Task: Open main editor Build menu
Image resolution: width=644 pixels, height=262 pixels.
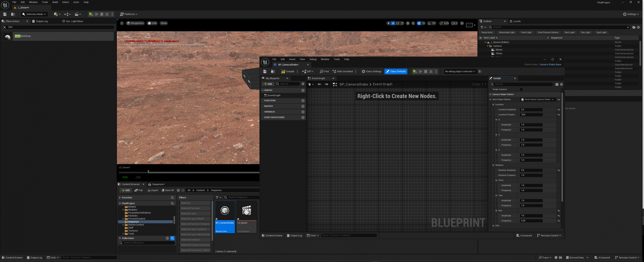Action: (55, 2)
